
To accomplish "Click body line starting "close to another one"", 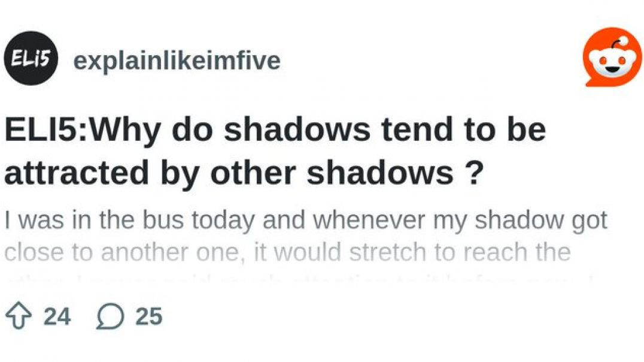I will (287, 252).
